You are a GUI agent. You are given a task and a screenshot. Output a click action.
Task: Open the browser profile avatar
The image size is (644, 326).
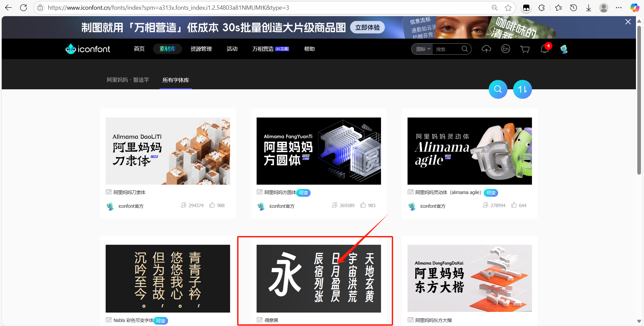coord(604,7)
